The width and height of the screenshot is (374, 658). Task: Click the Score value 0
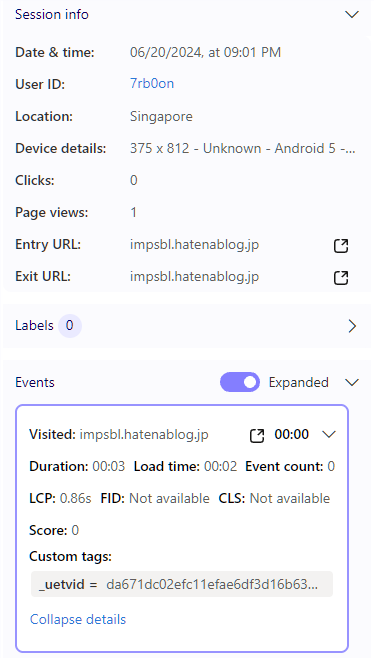[75, 530]
